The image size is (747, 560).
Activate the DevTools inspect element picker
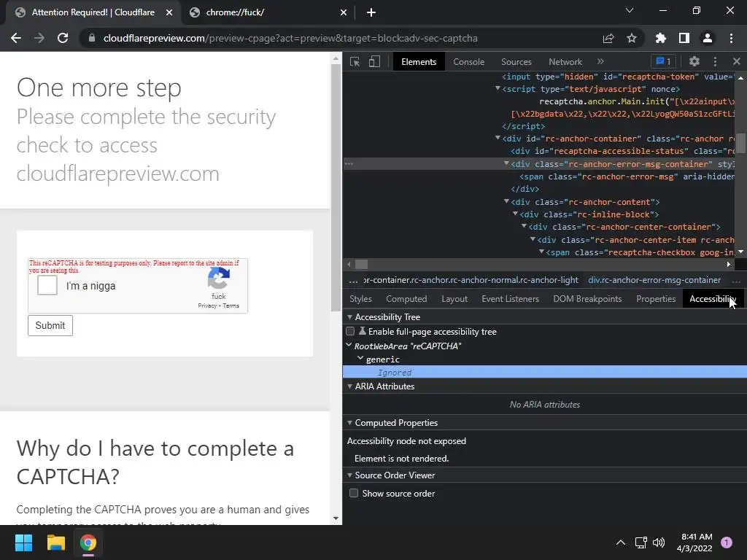click(x=355, y=61)
